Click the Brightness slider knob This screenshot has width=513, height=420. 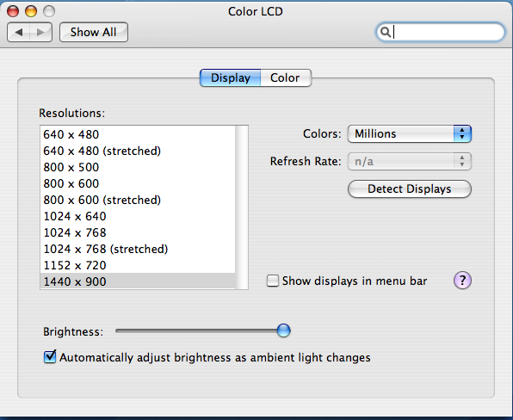pyautogui.click(x=284, y=330)
